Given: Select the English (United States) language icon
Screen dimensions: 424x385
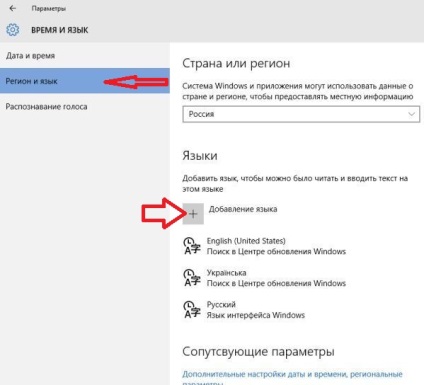Looking at the screenshot, I should [x=192, y=246].
